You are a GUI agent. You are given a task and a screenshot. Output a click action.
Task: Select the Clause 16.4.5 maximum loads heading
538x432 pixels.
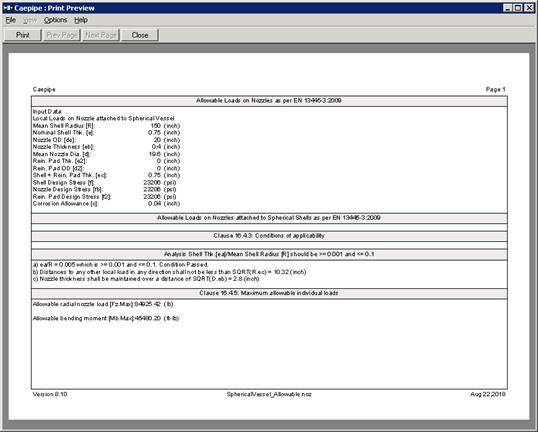point(269,293)
